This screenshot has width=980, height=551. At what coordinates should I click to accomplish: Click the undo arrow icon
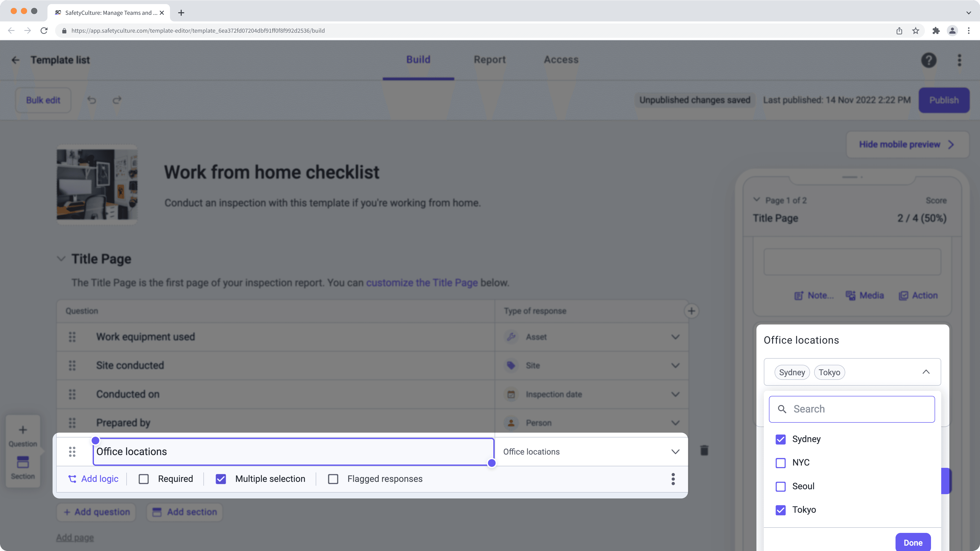click(92, 100)
